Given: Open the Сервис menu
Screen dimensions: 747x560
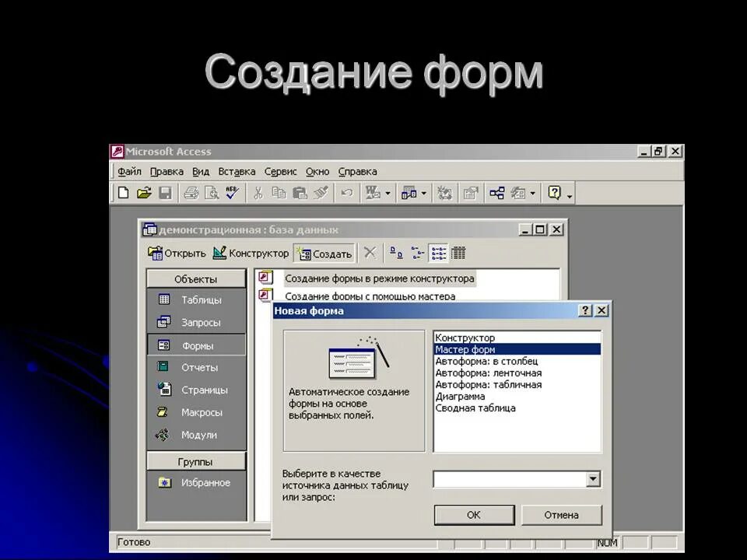Looking at the screenshot, I should (x=280, y=171).
